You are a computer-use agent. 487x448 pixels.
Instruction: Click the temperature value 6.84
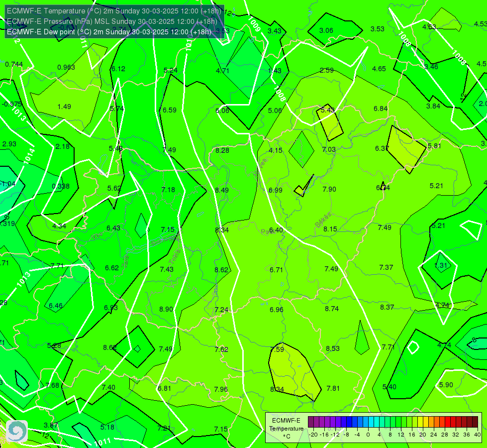[x=381, y=109]
